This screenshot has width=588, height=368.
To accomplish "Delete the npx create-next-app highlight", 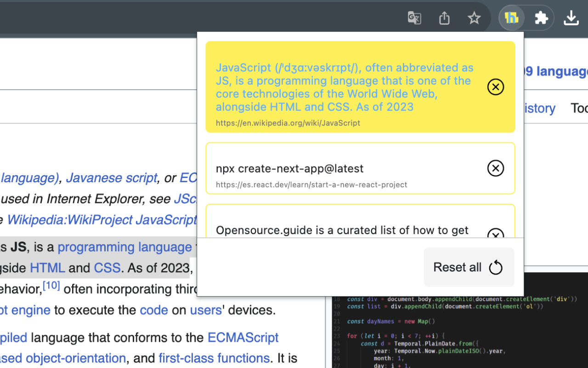I will point(495,168).
